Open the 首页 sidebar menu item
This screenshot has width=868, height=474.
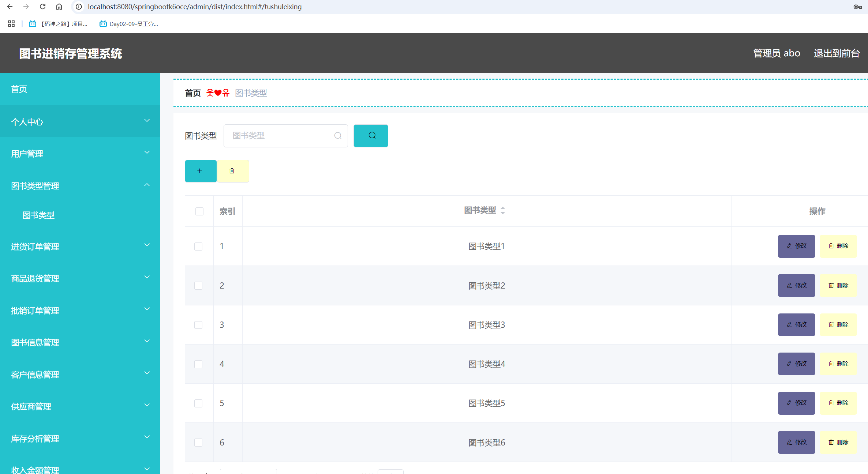point(19,89)
